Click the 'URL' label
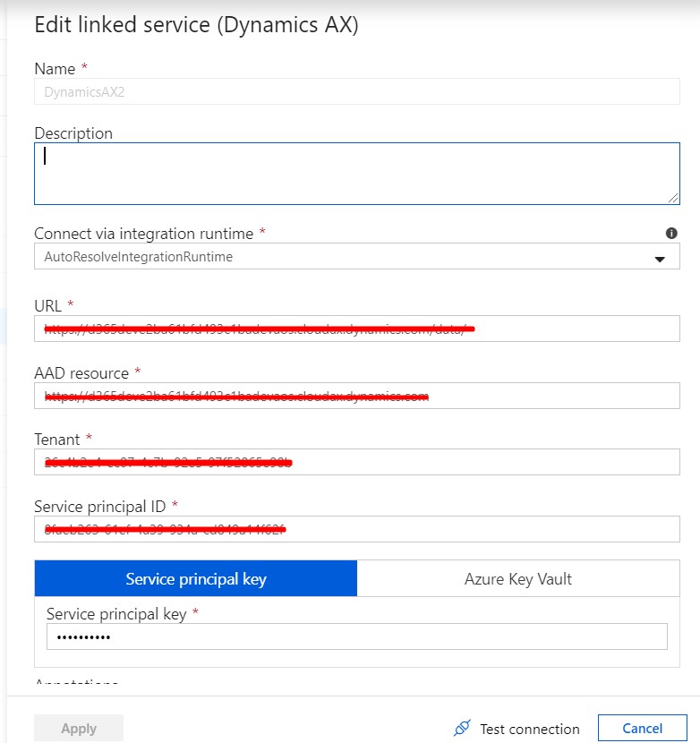 [47, 306]
